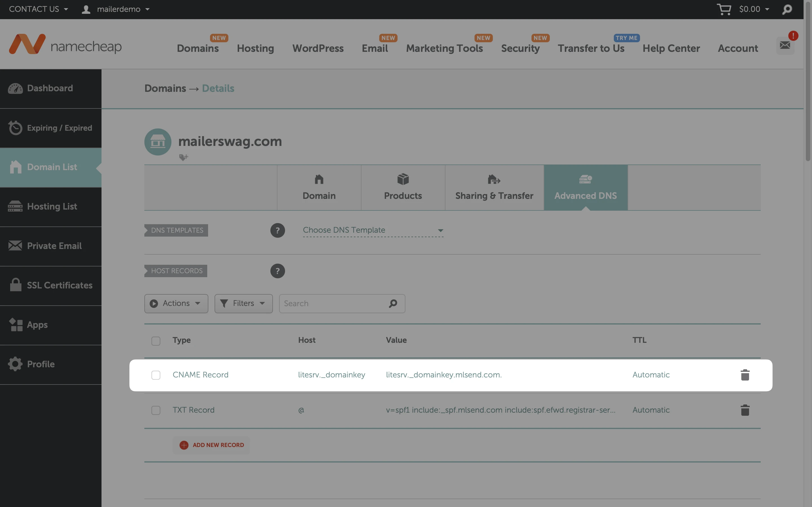Image resolution: width=812 pixels, height=507 pixels.
Task: Toggle the select-all checkbox in table header
Action: pos(156,341)
